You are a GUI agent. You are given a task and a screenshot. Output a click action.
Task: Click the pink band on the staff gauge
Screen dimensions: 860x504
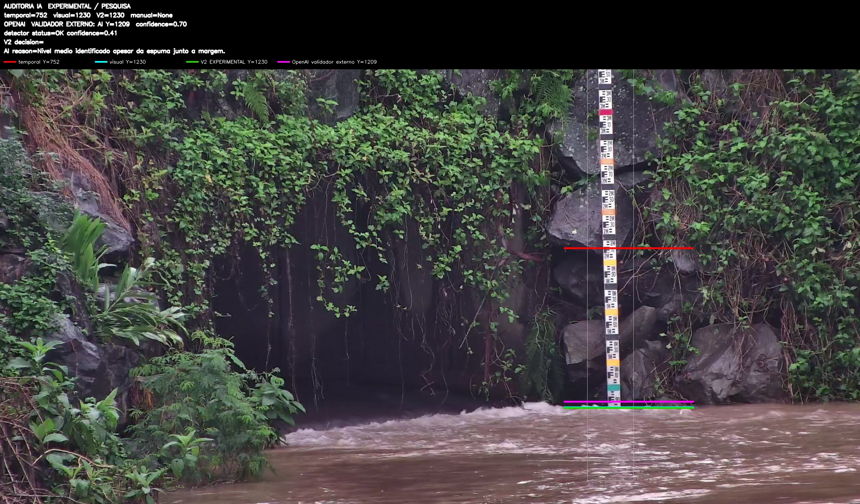pyautogui.click(x=606, y=112)
